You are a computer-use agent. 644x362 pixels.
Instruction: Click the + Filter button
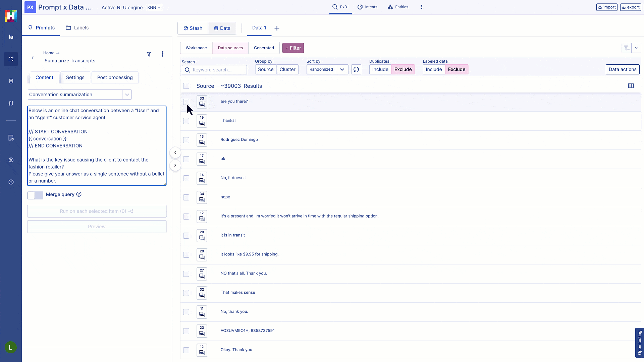(x=293, y=48)
